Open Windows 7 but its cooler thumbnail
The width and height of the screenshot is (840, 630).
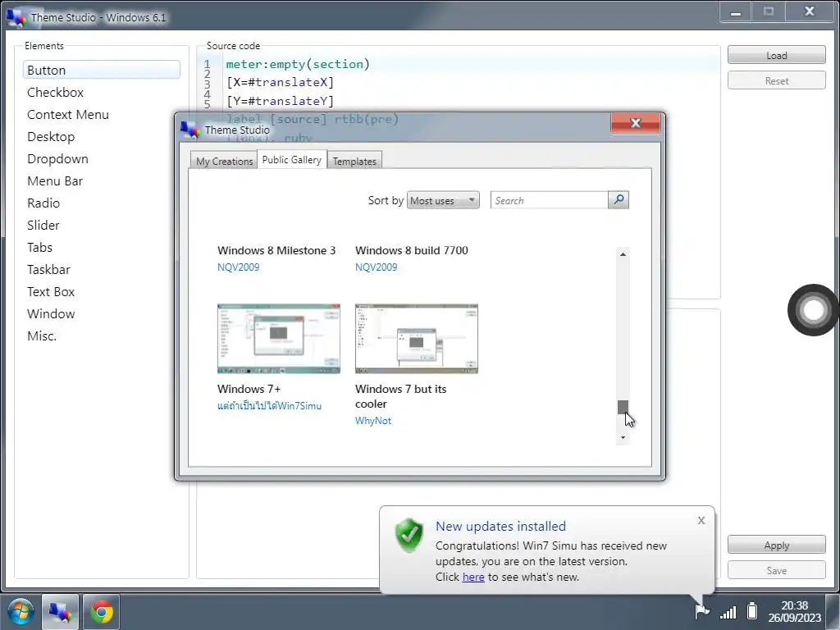point(416,339)
